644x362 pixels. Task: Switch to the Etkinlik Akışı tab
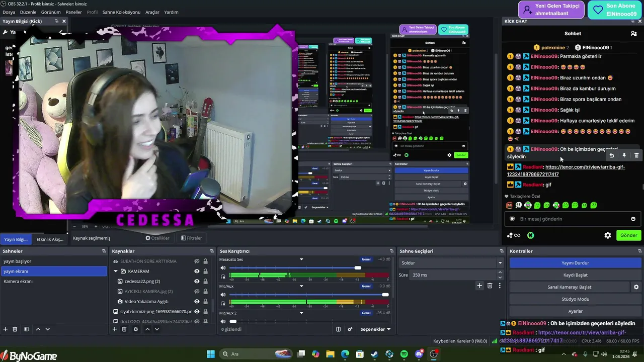point(50,239)
